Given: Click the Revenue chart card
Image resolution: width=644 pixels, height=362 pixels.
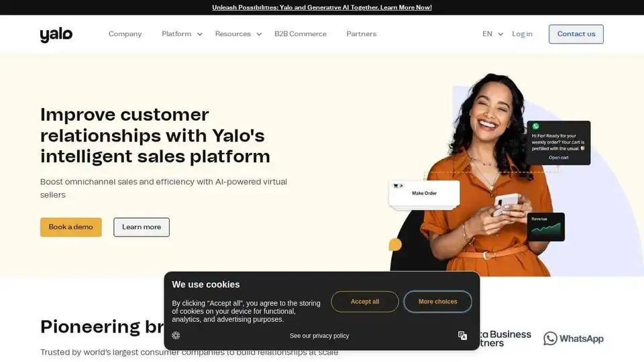Looking at the screenshot, I should pos(546,227).
